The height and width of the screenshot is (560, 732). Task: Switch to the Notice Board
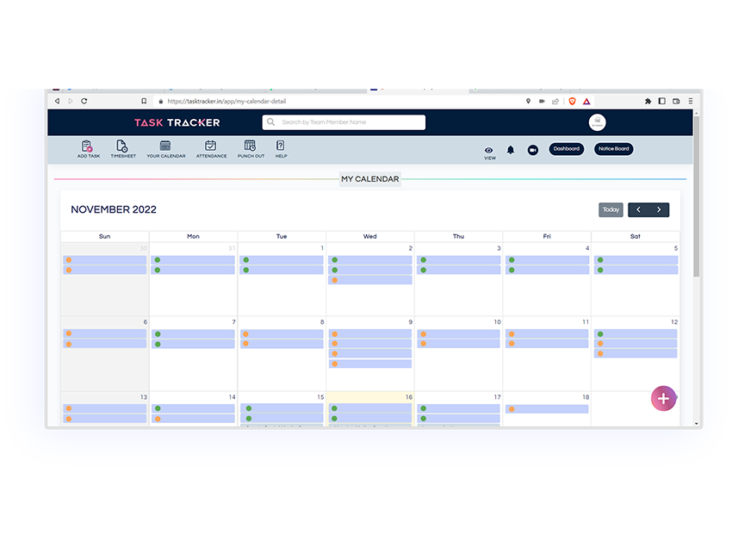click(613, 148)
